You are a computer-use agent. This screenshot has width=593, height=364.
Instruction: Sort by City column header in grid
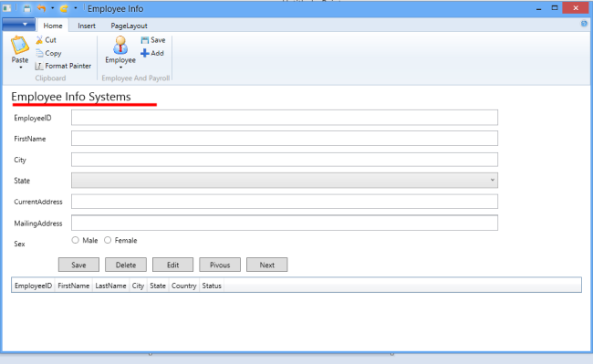click(x=138, y=286)
